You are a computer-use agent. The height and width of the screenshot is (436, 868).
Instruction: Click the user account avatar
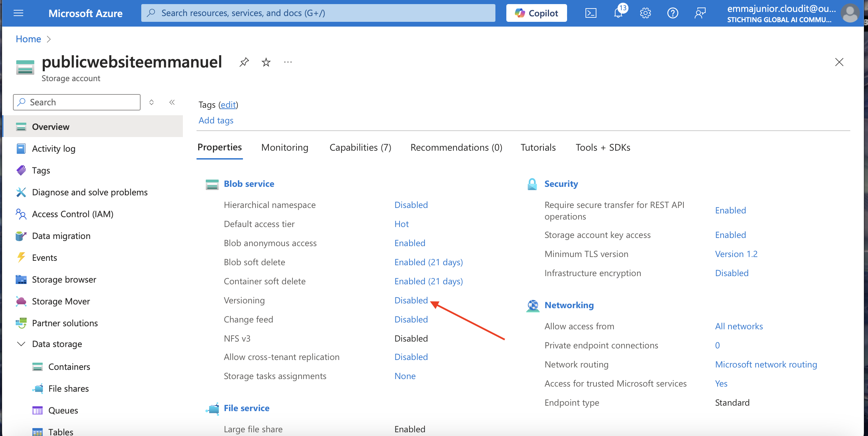pos(850,13)
